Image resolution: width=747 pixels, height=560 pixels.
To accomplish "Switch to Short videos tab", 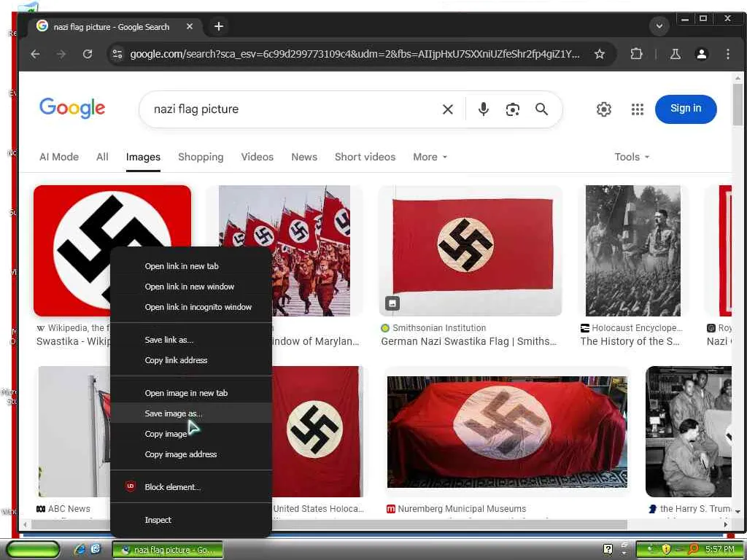I will point(365,157).
